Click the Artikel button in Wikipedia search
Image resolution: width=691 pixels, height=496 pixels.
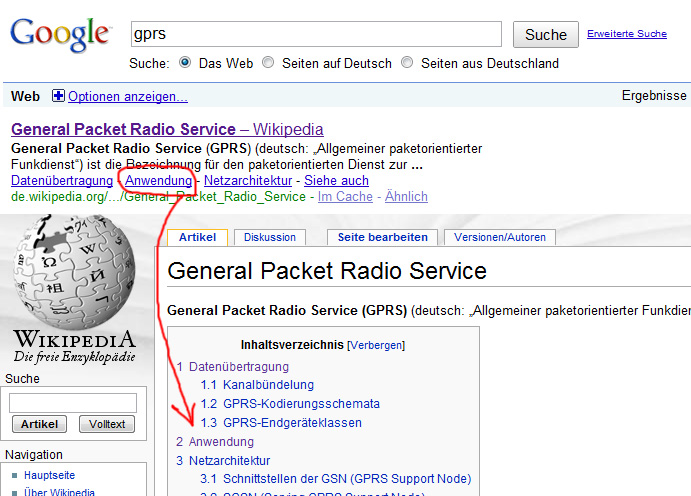[x=39, y=424]
